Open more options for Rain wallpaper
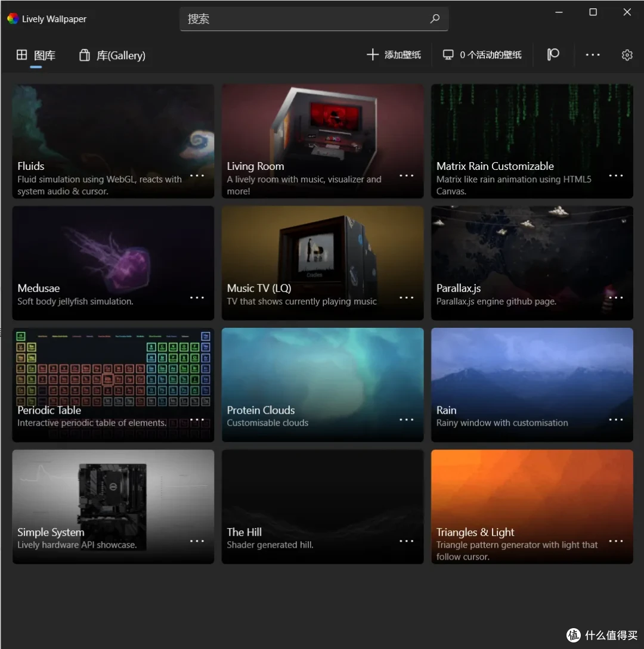Image resolution: width=644 pixels, height=649 pixels. click(x=616, y=420)
